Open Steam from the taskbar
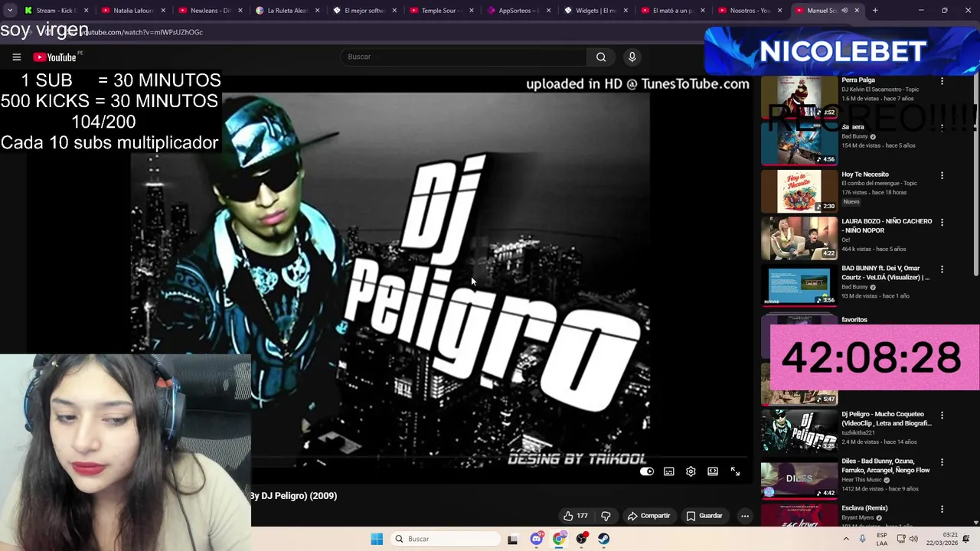The height and width of the screenshot is (551, 980). click(x=604, y=539)
